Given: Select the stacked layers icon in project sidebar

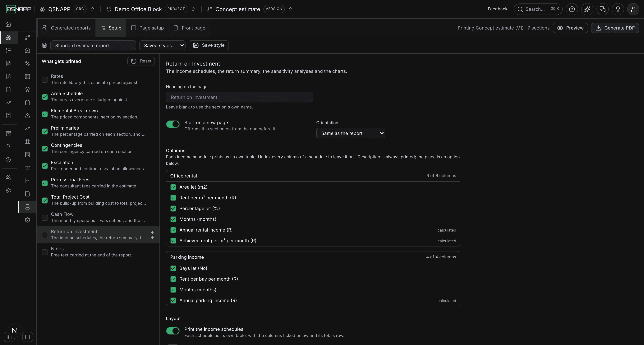Looking at the screenshot, I should (x=27, y=90).
